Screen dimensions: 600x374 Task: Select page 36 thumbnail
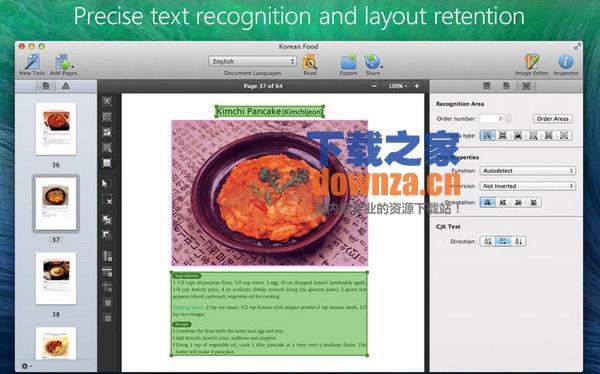[x=56, y=129]
